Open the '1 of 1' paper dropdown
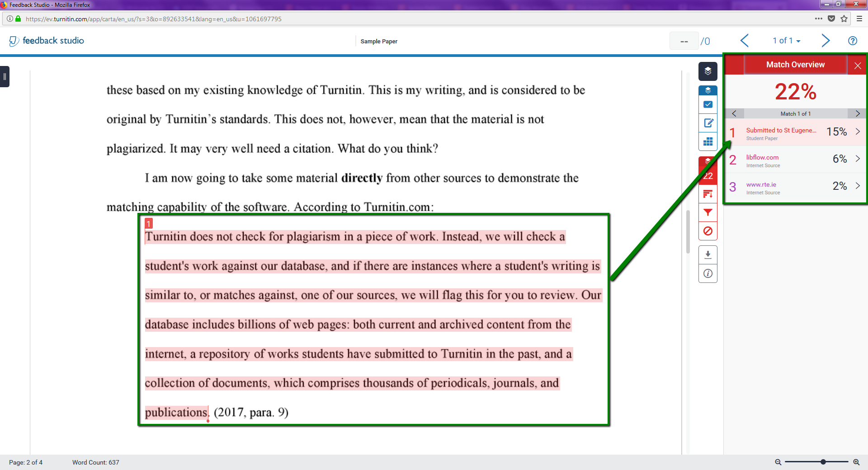This screenshot has height=470, width=868. (786, 41)
